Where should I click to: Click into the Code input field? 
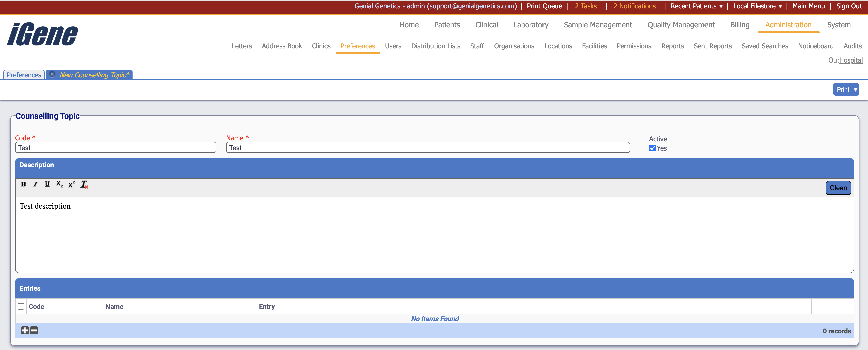click(x=116, y=148)
